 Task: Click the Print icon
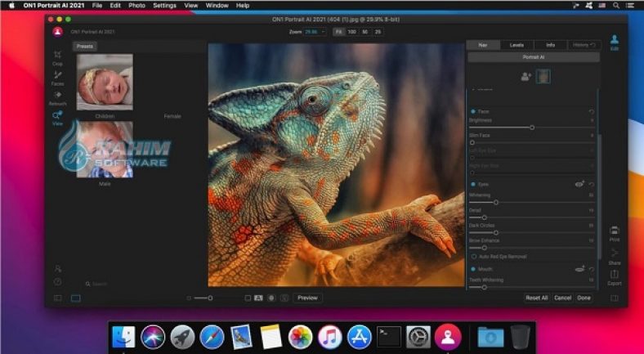[x=615, y=234]
